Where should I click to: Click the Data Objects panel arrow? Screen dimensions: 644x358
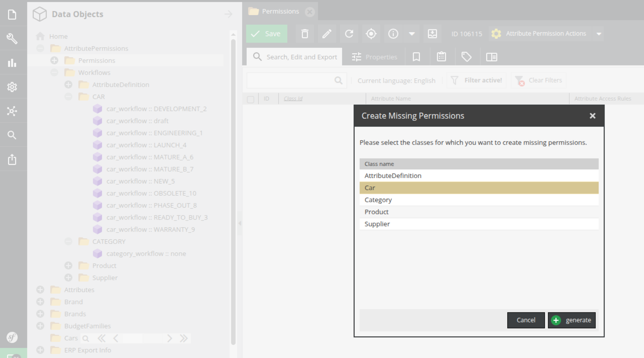click(x=228, y=14)
